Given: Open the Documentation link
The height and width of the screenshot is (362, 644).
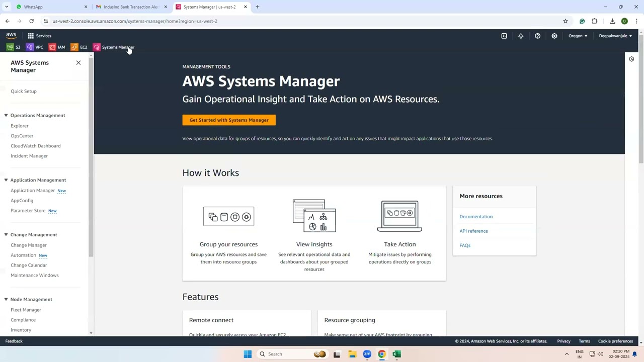Looking at the screenshot, I should [x=476, y=217].
